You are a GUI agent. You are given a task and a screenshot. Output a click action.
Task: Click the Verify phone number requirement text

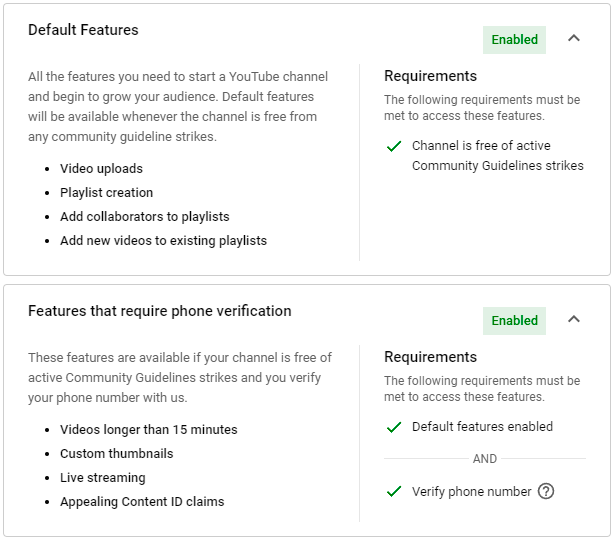471,491
